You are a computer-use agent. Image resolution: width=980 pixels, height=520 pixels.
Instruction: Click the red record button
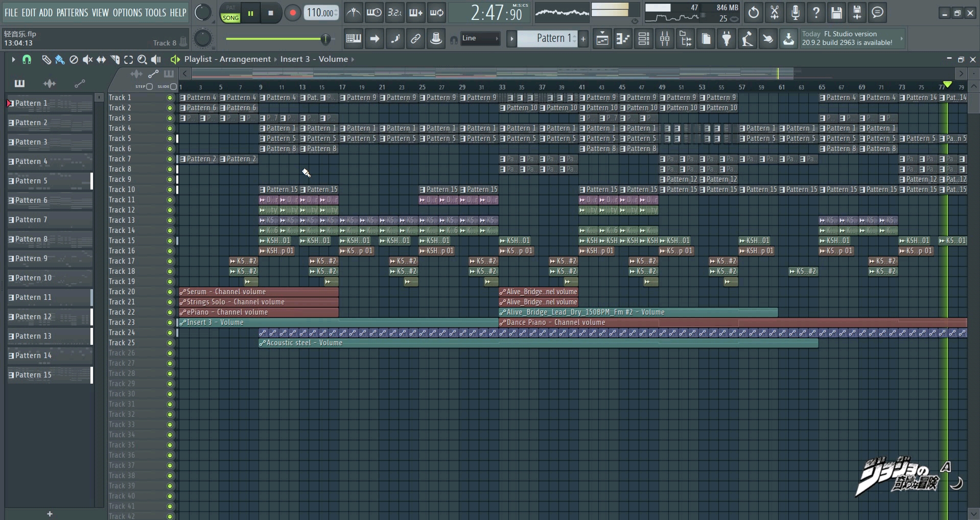click(x=292, y=13)
